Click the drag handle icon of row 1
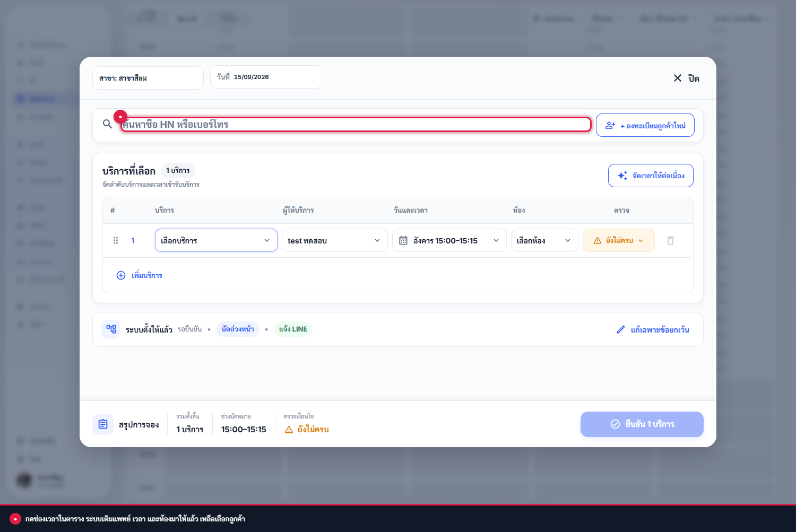The width and height of the screenshot is (796, 532). pyautogui.click(x=116, y=240)
